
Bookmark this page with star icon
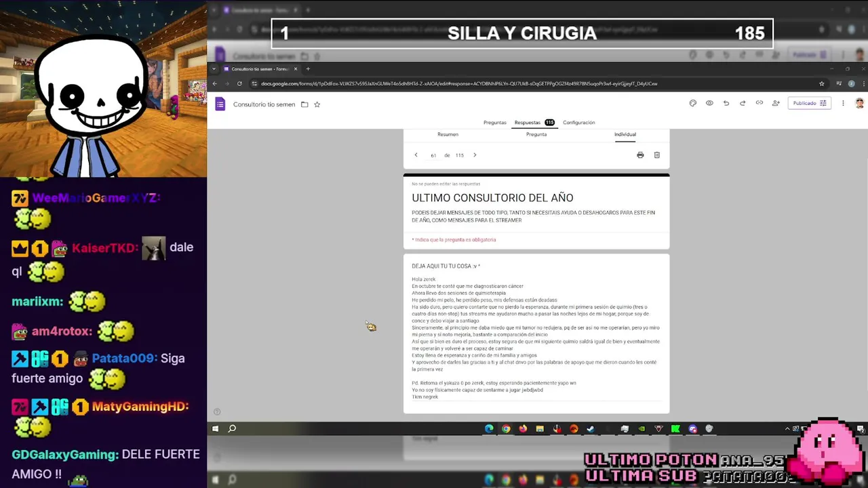(x=822, y=83)
